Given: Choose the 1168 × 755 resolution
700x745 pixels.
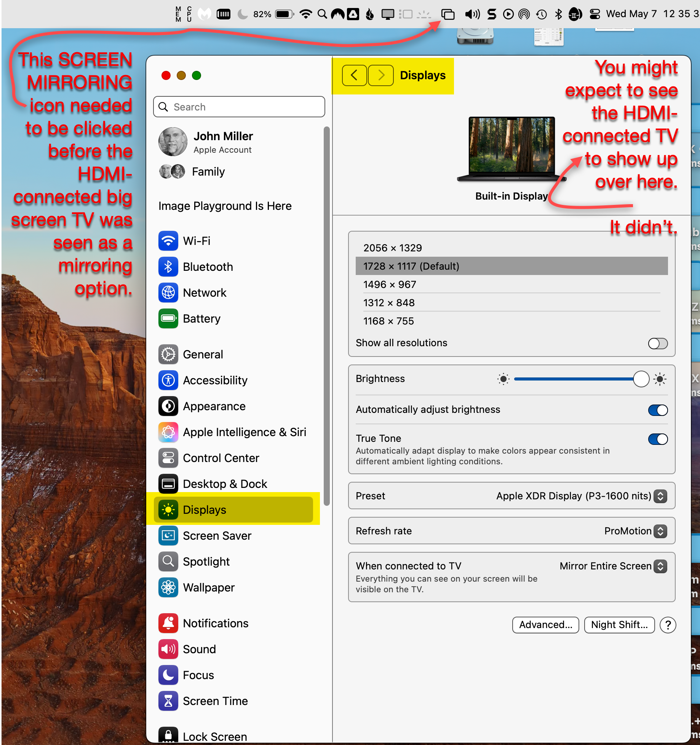Looking at the screenshot, I should (x=511, y=321).
